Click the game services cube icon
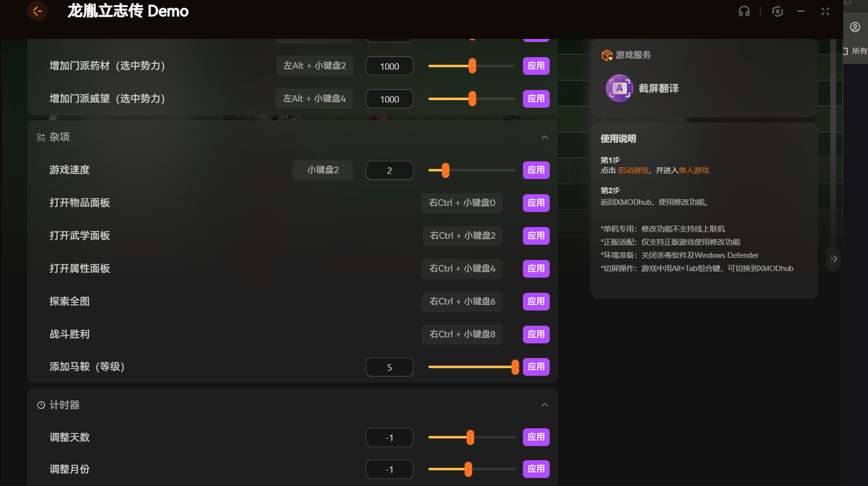 pos(607,55)
